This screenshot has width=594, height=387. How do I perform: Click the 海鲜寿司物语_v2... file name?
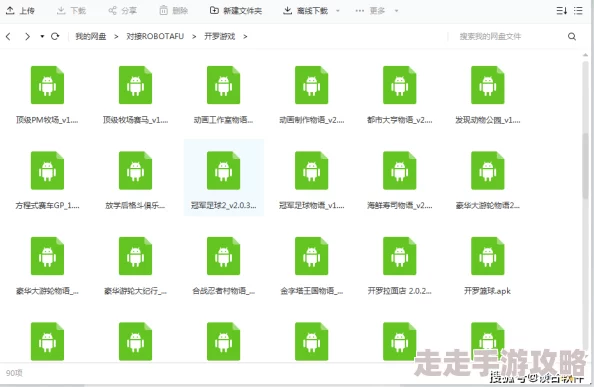[x=400, y=206]
